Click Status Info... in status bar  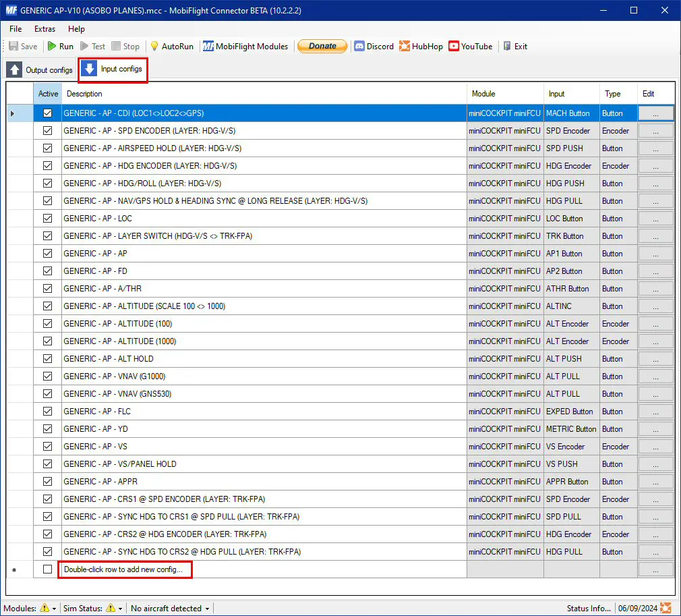pyautogui.click(x=589, y=608)
